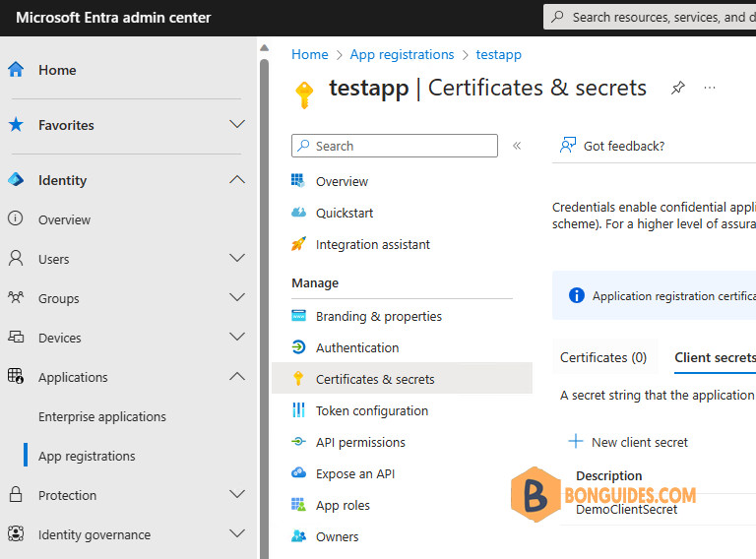The image size is (756, 559).
Task: Click the Identity diamond icon
Action: pos(16,180)
